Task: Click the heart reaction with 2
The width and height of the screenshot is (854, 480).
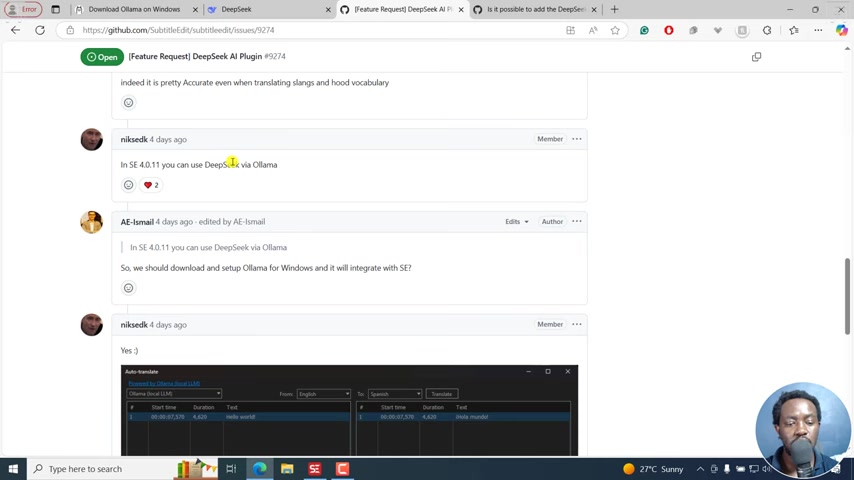Action: [x=151, y=185]
